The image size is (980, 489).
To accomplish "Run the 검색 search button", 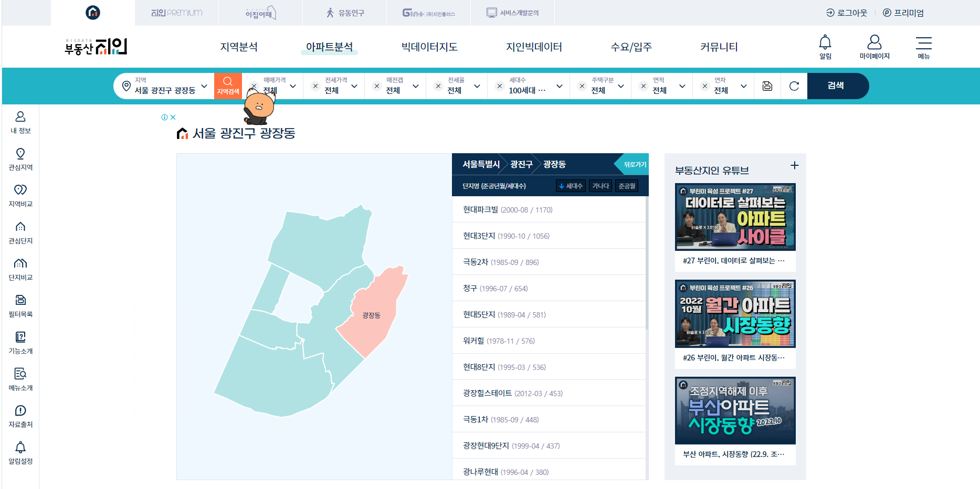I will pyautogui.click(x=837, y=86).
